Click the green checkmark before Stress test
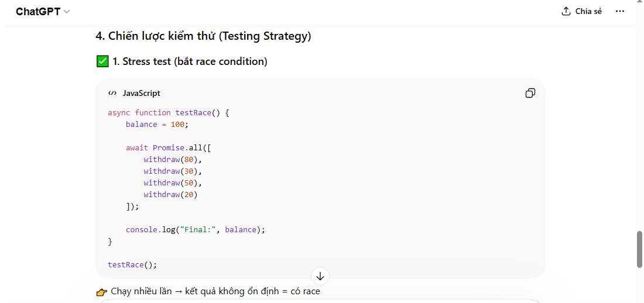This screenshot has height=303, width=644. [102, 61]
